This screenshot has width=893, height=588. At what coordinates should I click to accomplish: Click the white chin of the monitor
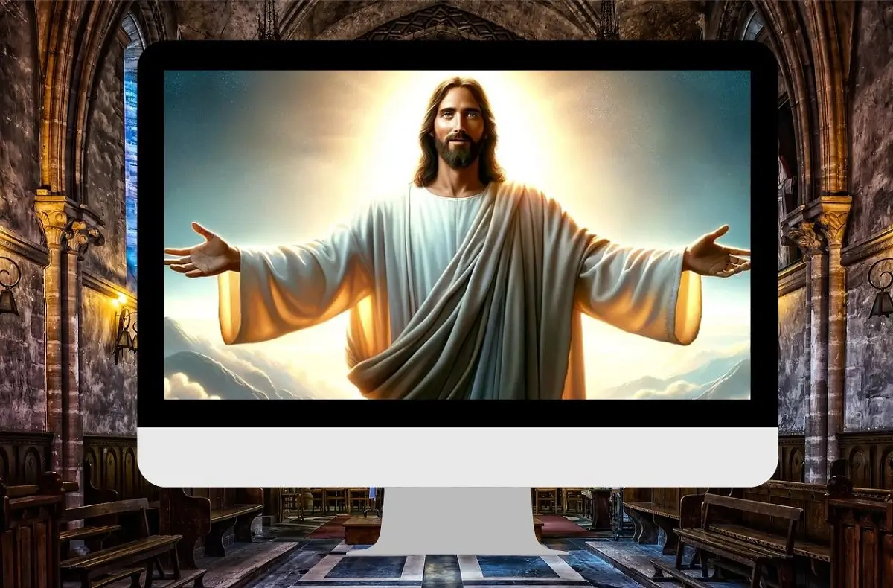click(457, 456)
